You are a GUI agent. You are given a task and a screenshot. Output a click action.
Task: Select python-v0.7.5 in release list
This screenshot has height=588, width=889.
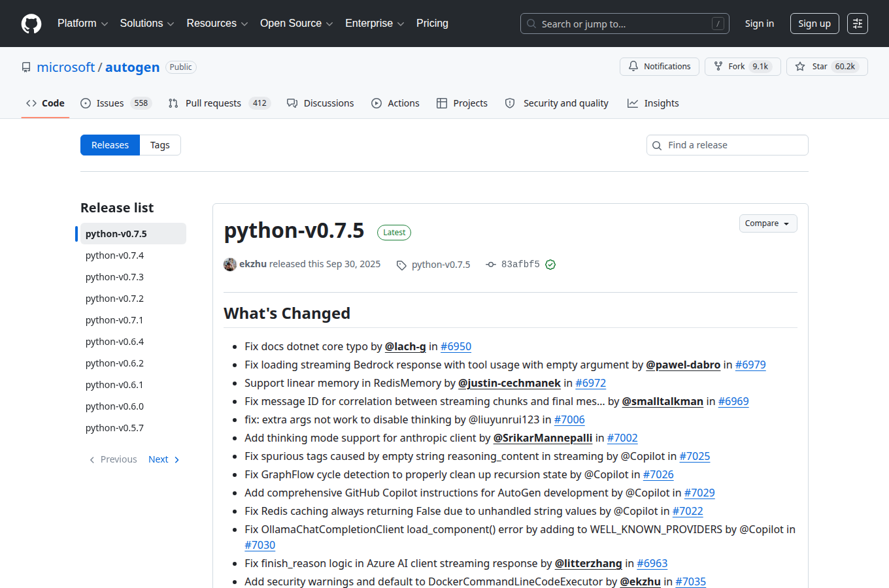(x=133, y=234)
